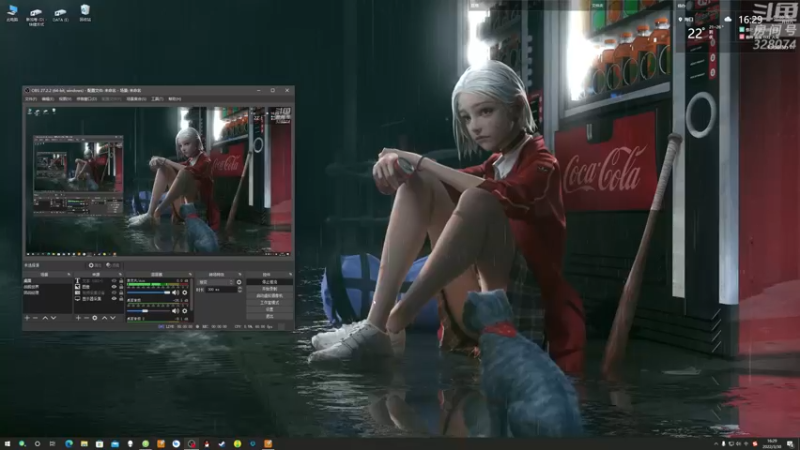Open the View menu in OBS
Screen dimensions: 800x450
pyautogui.click(x=65, y=99)
